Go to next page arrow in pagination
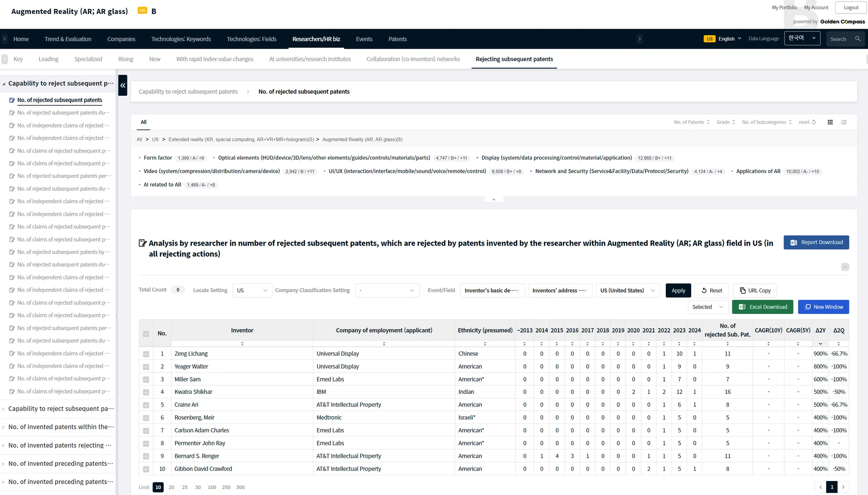 (843, 487)
